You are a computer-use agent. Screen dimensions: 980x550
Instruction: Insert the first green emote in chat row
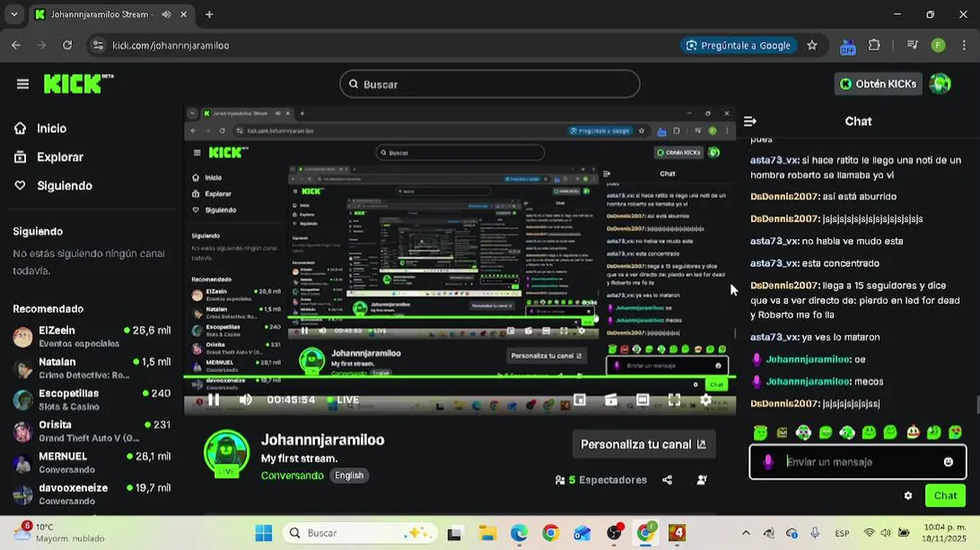[x=760, y=433]
